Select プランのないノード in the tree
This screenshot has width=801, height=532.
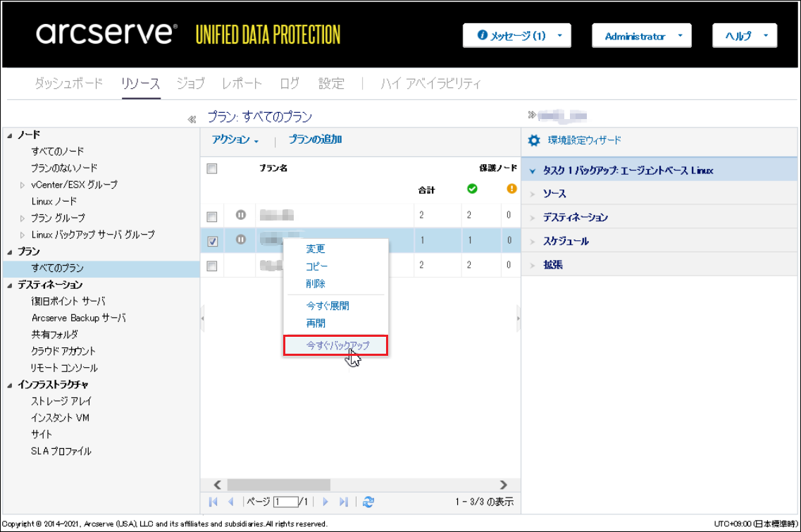(64, 168)
